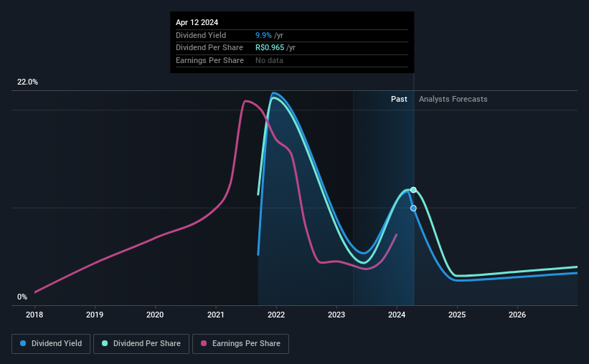
Task: Select the blue Dividend Yield data point marker
Action: pos(413,209)
